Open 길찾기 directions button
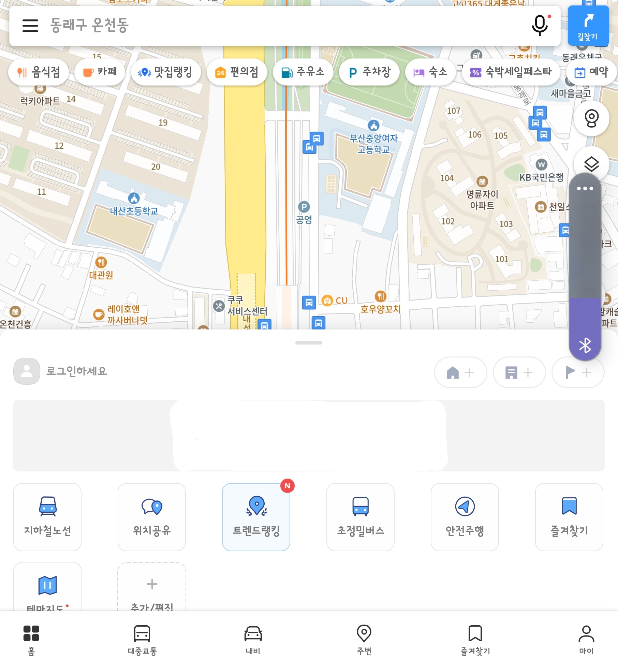 [x=588, y=26]
